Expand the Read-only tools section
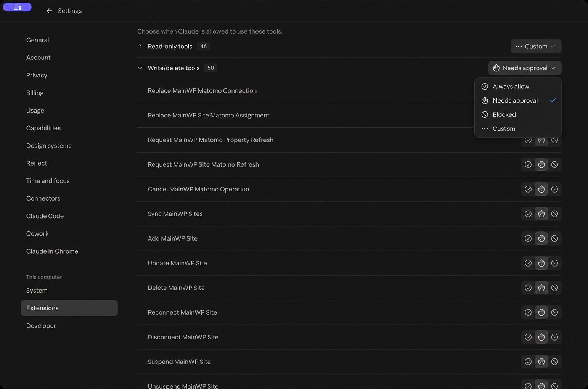The width and height of the screenshot is (588, 389). point(140,47)
